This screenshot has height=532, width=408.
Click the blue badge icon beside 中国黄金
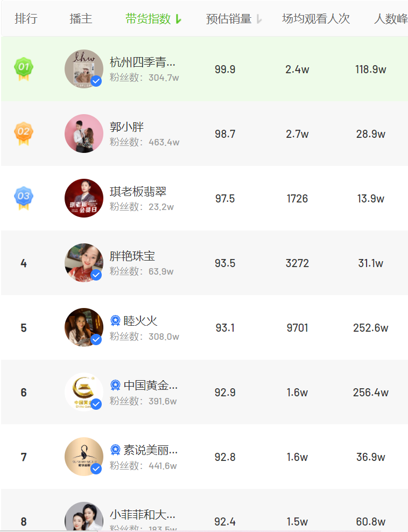pyautogui.click(x=115, y=385)
